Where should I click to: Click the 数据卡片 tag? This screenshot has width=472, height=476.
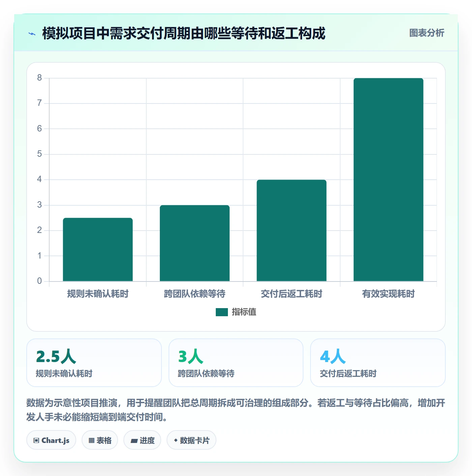[x=191, y=440]
